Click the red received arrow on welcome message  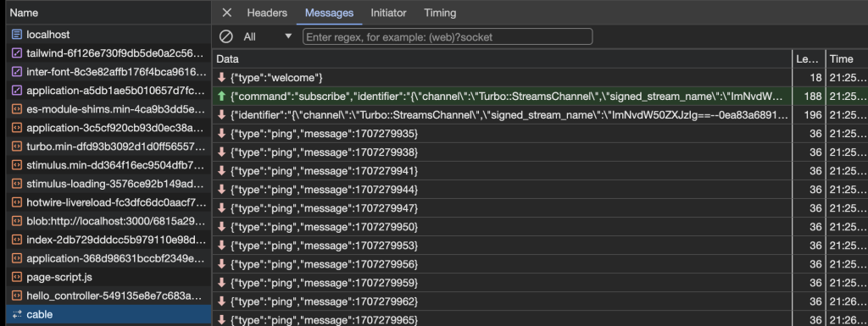221,77
